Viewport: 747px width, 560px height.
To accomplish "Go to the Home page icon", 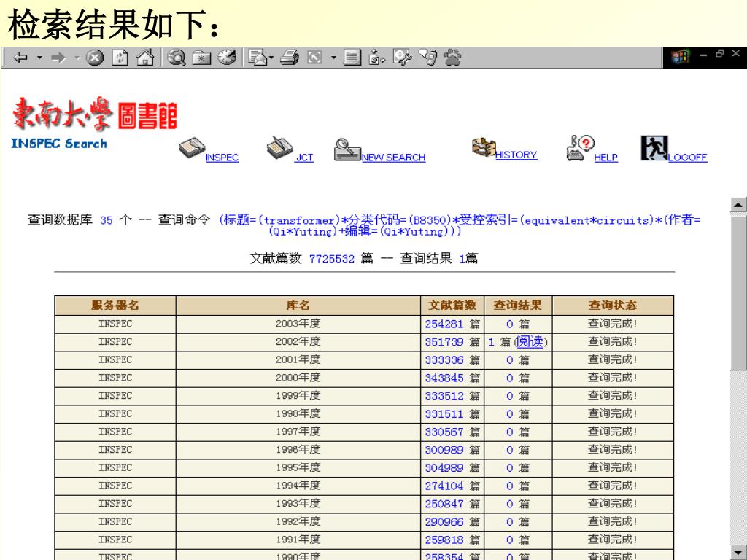I will [x=145, y=58].
